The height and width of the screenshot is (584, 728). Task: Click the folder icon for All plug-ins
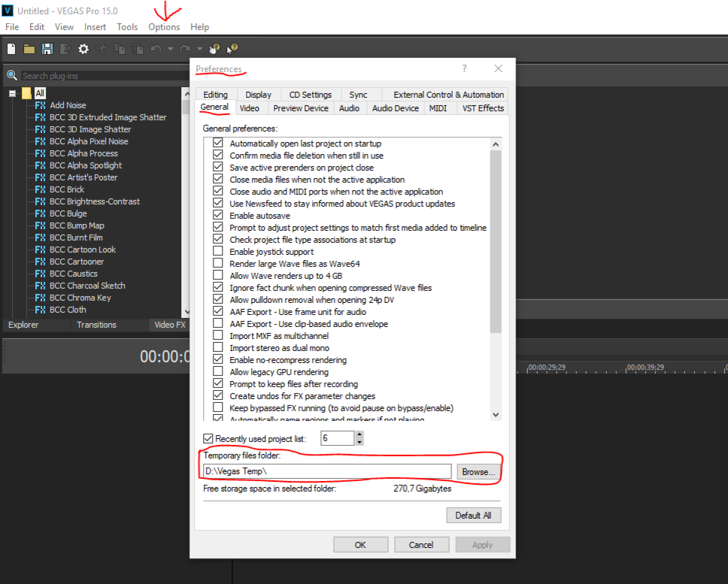[x=26, y=93]
